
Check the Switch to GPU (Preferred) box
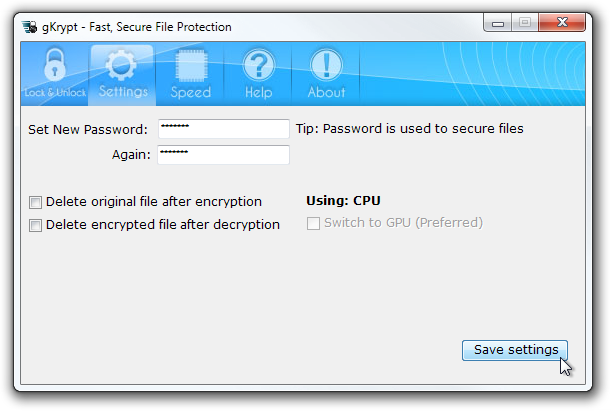click(313, 223)
